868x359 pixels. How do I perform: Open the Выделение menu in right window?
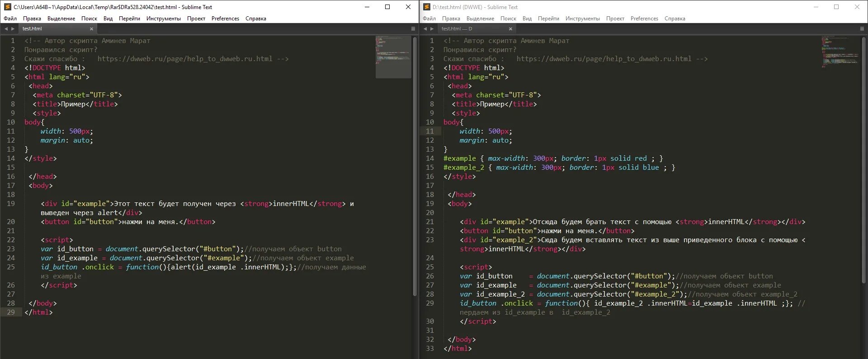coord(480,19)
